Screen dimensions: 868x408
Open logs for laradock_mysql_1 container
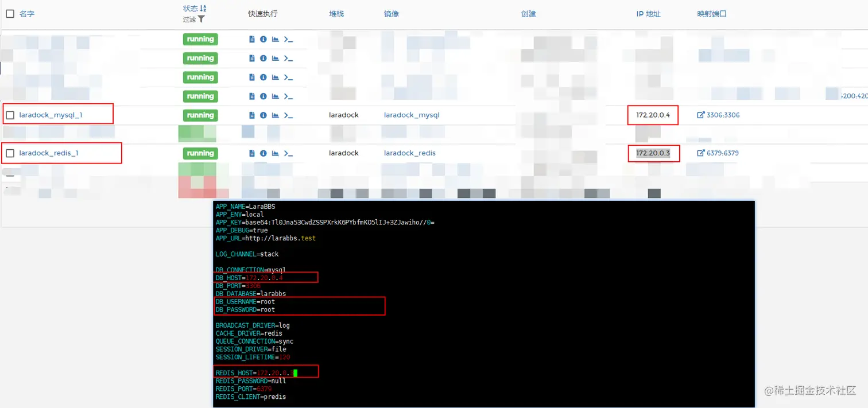click(252, 115)
